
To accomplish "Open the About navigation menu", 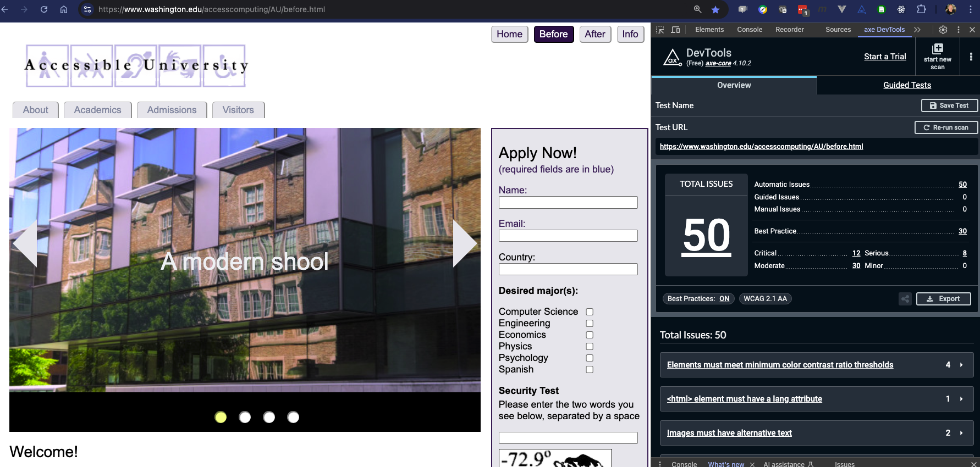I will [36, 110].
